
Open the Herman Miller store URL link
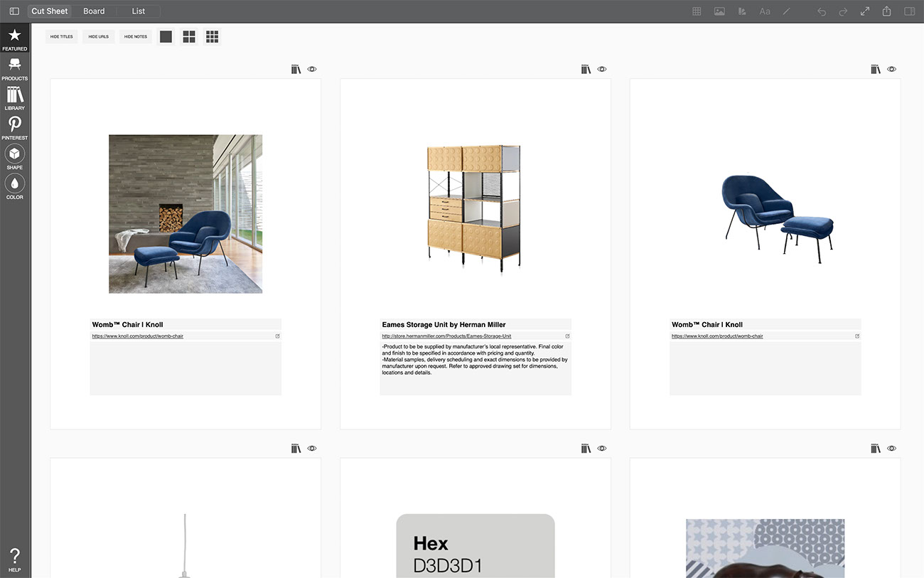click(x=446, y=336)
